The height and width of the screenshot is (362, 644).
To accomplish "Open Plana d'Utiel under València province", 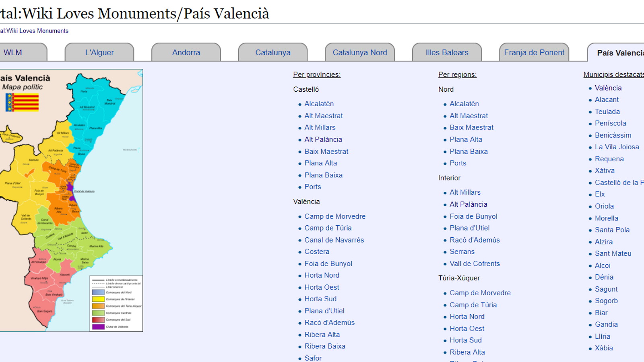I will click(x=324, y=311).
